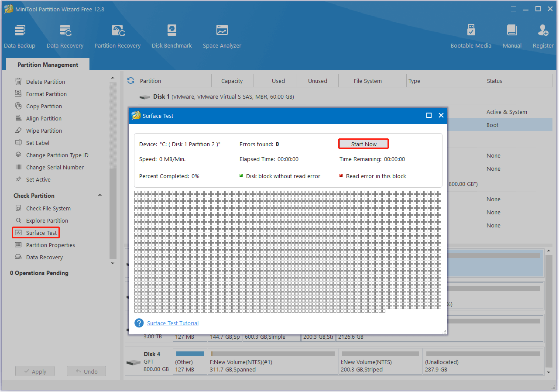The image size is (559, 392).
Task: Click the Surface Test help question icon
Action: point(139,323)
